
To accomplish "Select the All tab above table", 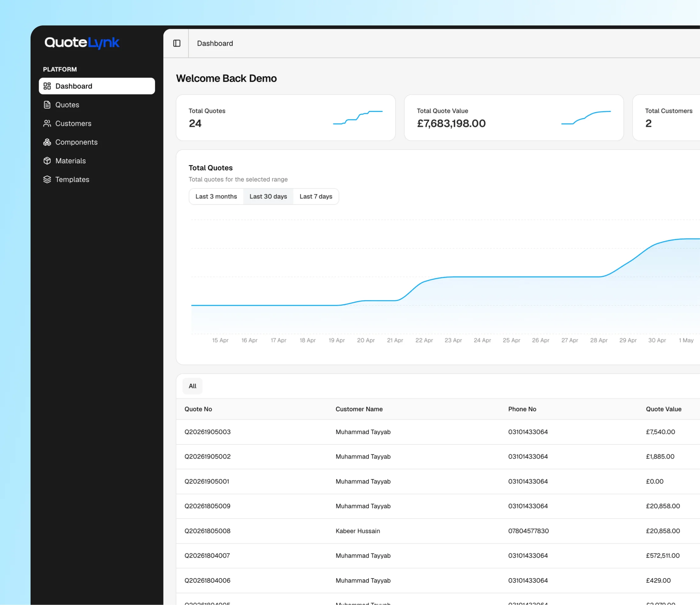I will click(x=192, y=386).
